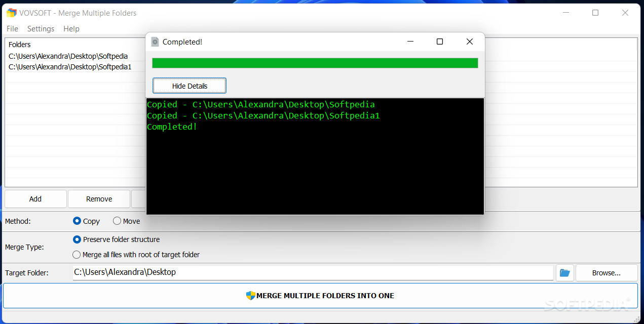The image size is (644, 324).
Task: Click the gear icon in Completed dialog title
Action: pos(155,42)
